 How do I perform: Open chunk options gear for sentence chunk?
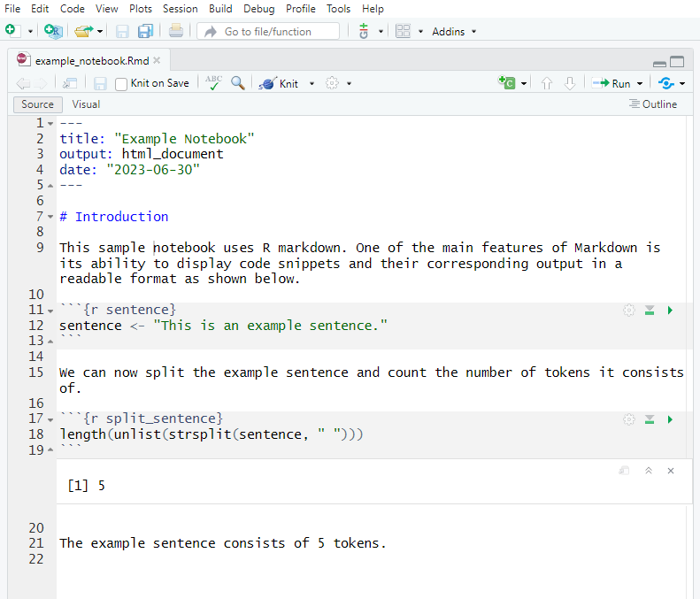tap(628, 311)
